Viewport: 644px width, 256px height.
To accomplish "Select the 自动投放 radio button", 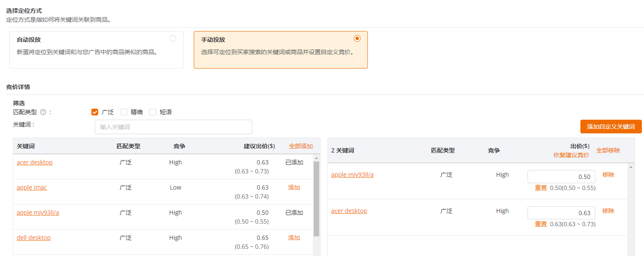I will (173, 38).
